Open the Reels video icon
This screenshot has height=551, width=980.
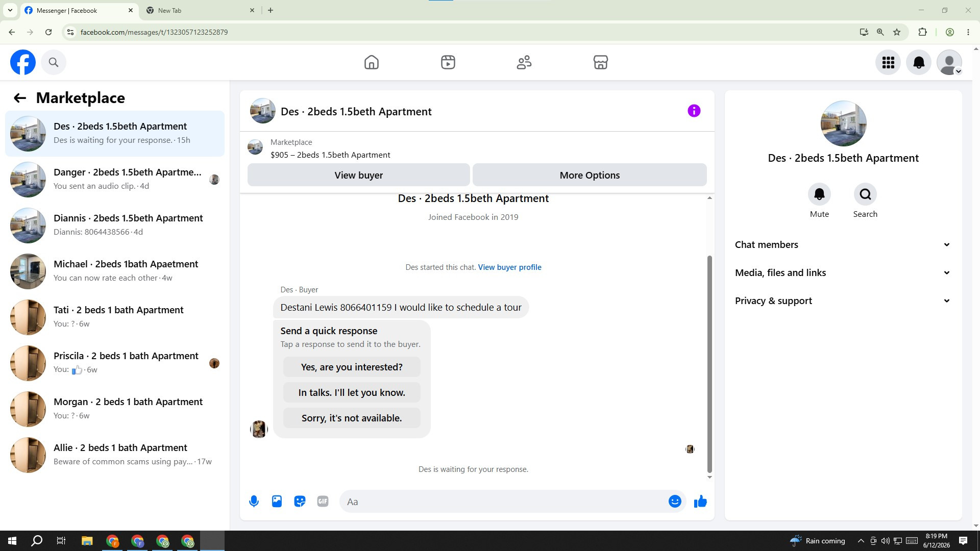pos(448,62)
